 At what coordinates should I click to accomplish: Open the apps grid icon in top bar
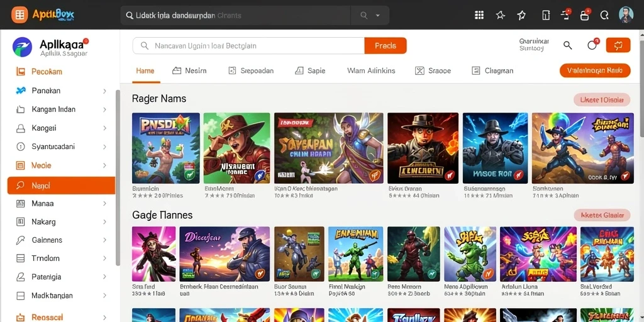click(x=479, y=15)
